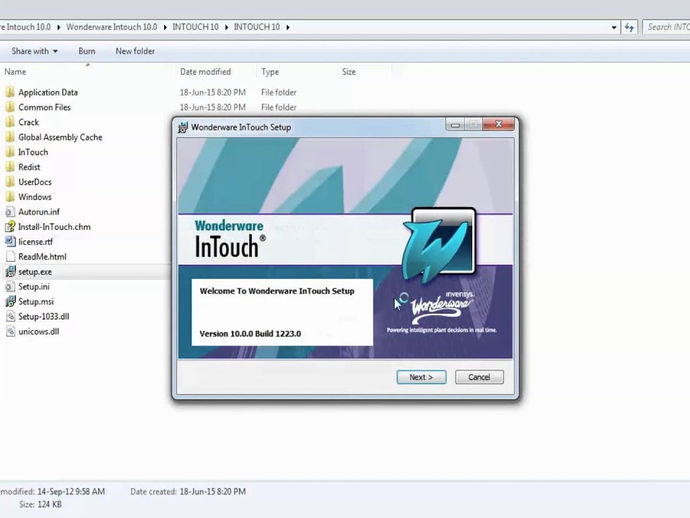
Task: Expand arrow after last INTOUCH 10 breadcrumb
Action: (288, 27)
